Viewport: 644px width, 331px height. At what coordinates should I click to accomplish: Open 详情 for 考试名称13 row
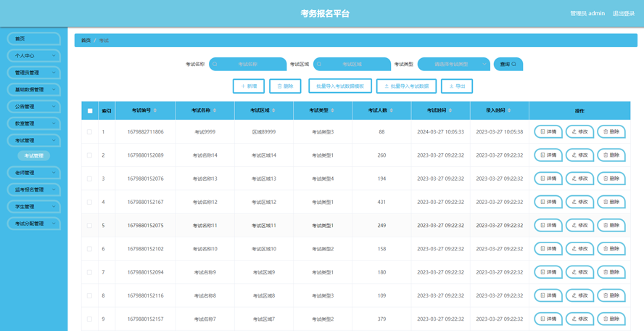[x=548, y=179]
